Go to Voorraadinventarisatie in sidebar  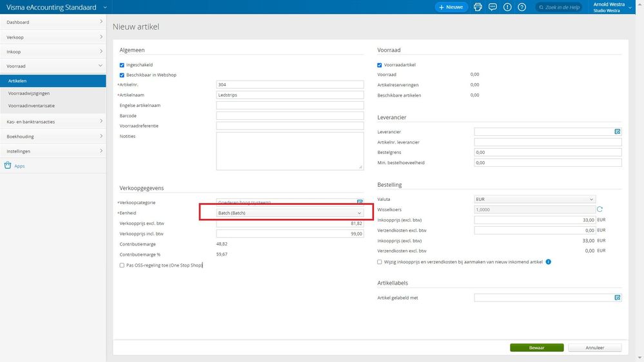32,106
